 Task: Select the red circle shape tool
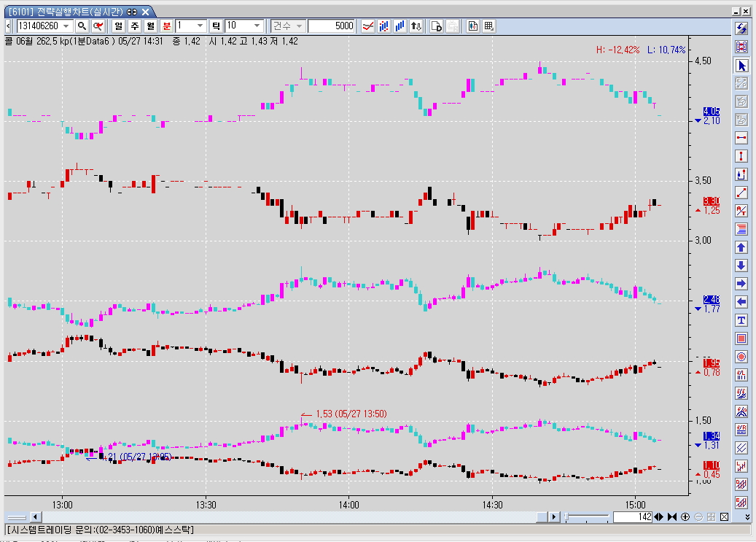tap(741, 357)
